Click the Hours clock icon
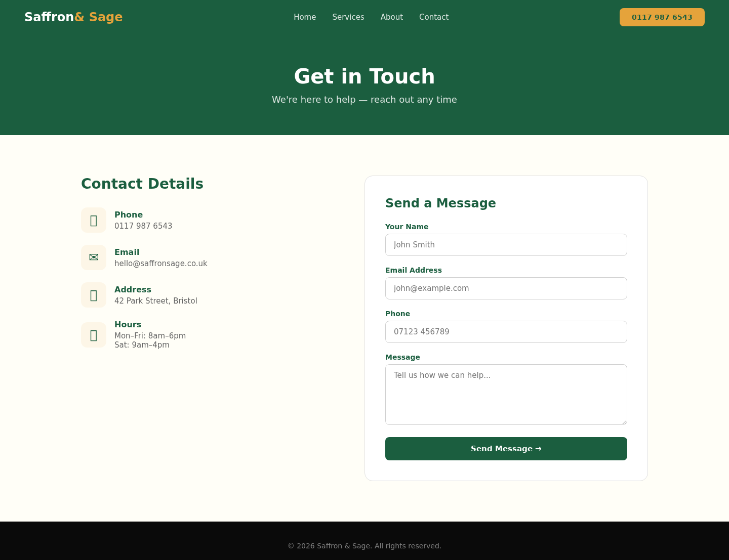The height and width of the screenshot is (560, 729). click(94, 335)
